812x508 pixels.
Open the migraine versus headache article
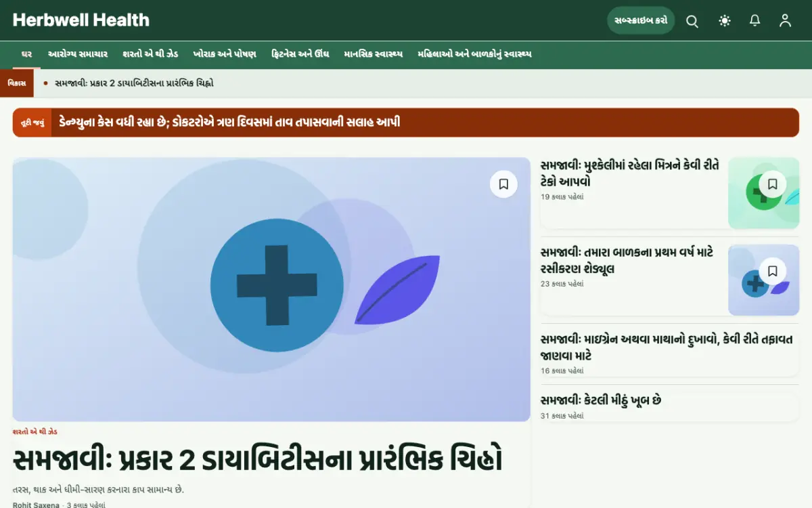pyautogui.click(x=667, y=347)
